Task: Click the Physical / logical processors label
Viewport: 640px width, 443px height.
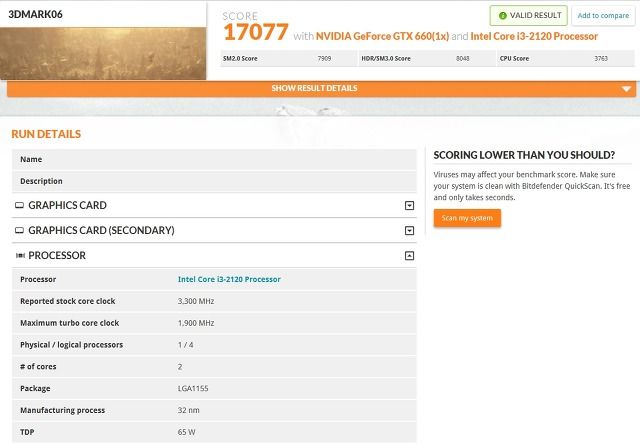Action: click(71, 345)
